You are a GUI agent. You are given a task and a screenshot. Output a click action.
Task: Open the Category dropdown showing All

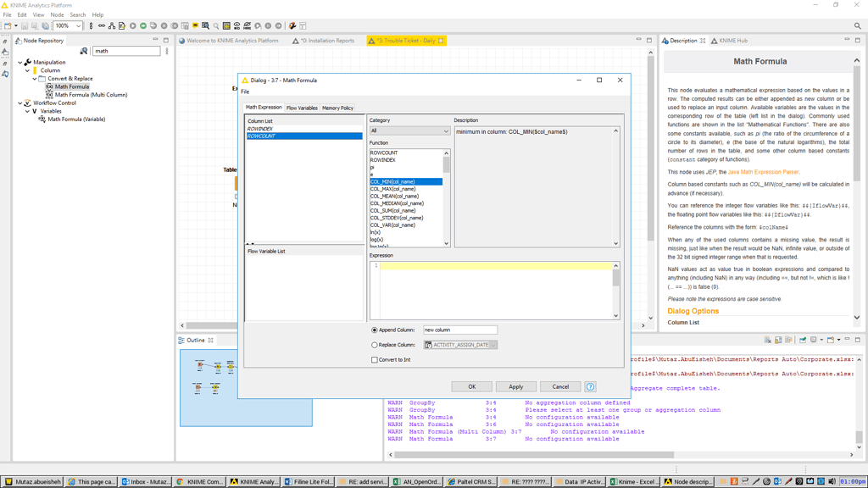(x=409, y=131)
